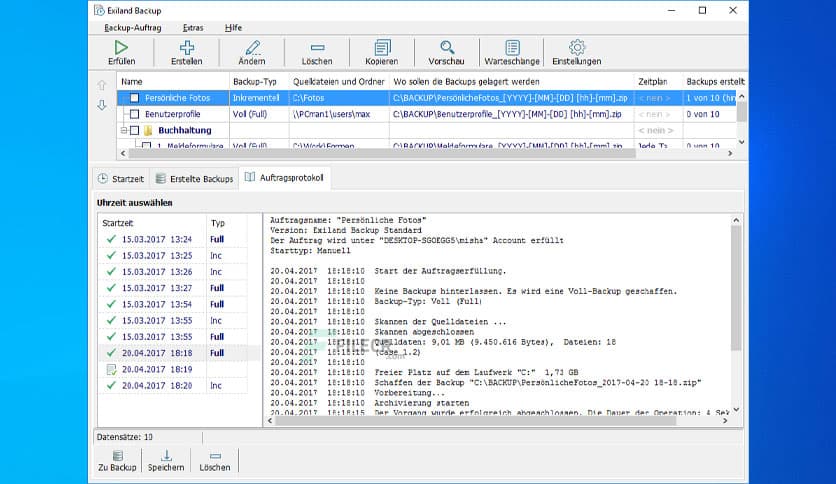This screenshot has width=836, height=484.
Task: Move job up with the up arrow
Action: pyautogui.click(x=102, y=85)
